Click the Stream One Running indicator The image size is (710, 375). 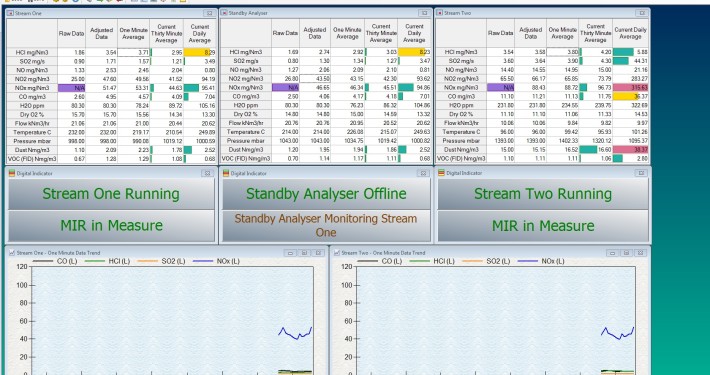[111, 194]
